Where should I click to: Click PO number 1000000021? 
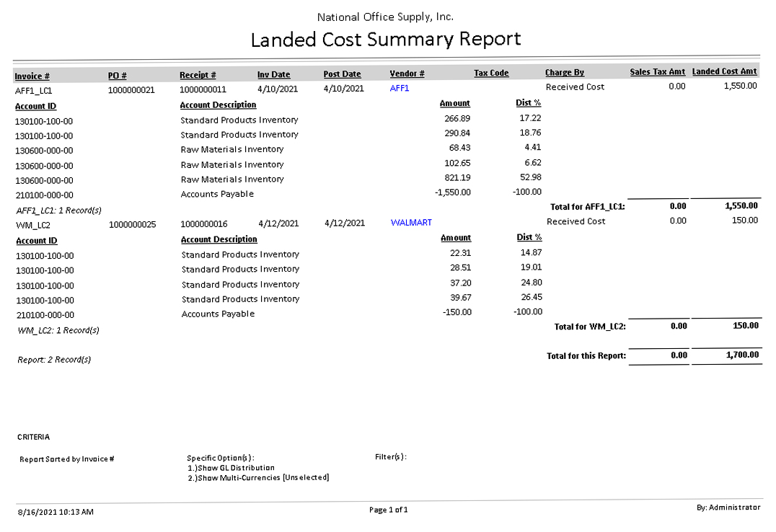(132, 91)
